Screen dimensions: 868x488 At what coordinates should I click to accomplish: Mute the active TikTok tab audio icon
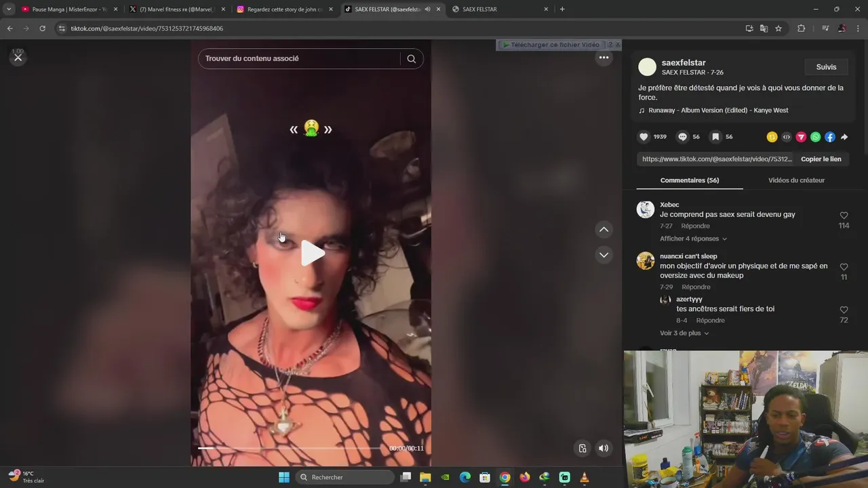coord(427,9)
